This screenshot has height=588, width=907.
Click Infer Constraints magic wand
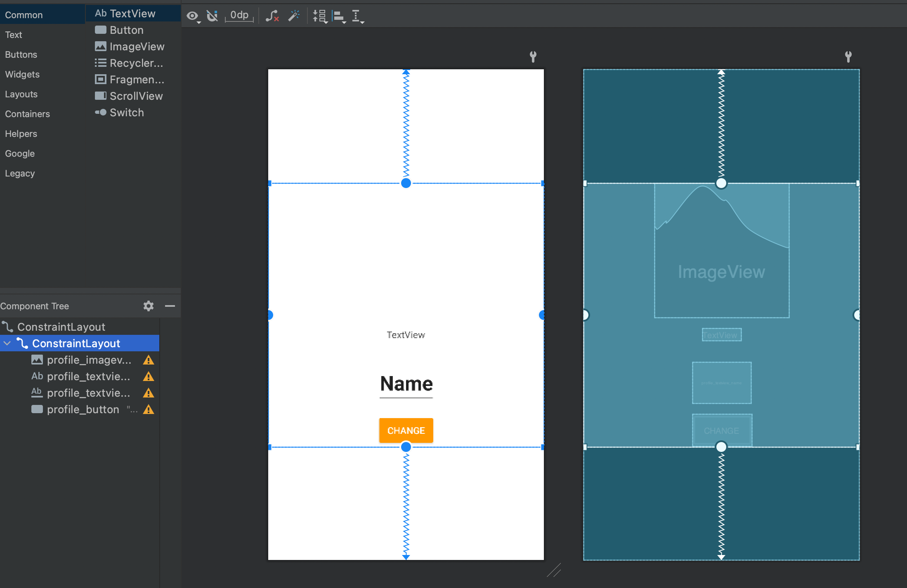click(294, 16)
